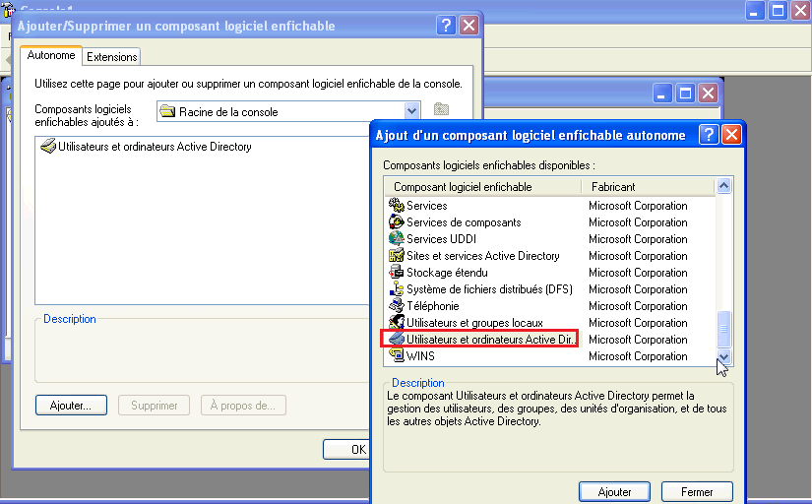Click the Téléphonie icon
Viewport: 812px width, 504px height.
click(397, 305)
